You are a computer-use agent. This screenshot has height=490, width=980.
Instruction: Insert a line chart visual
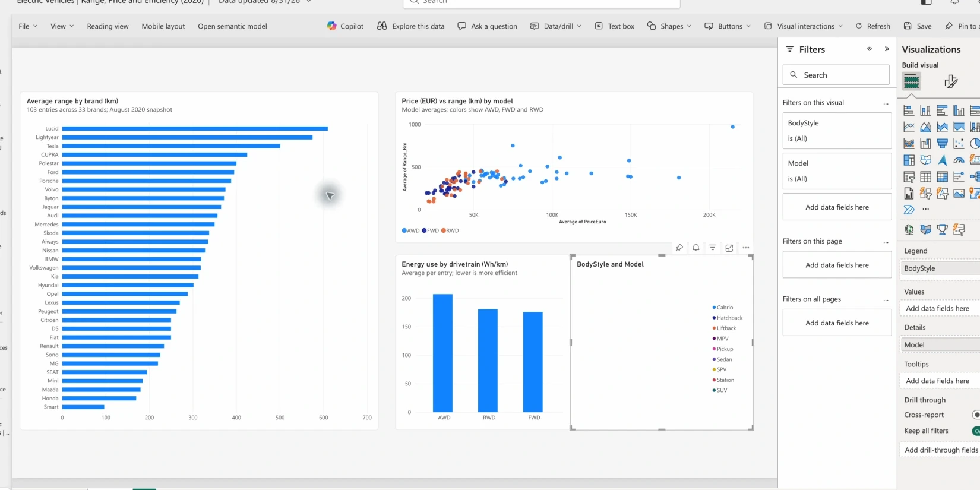(909, 127)
